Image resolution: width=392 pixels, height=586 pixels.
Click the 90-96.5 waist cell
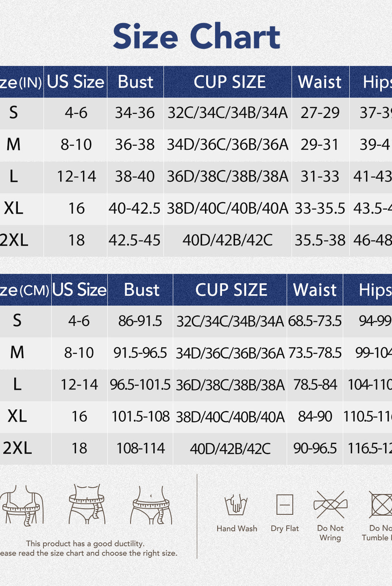[315, 448]
